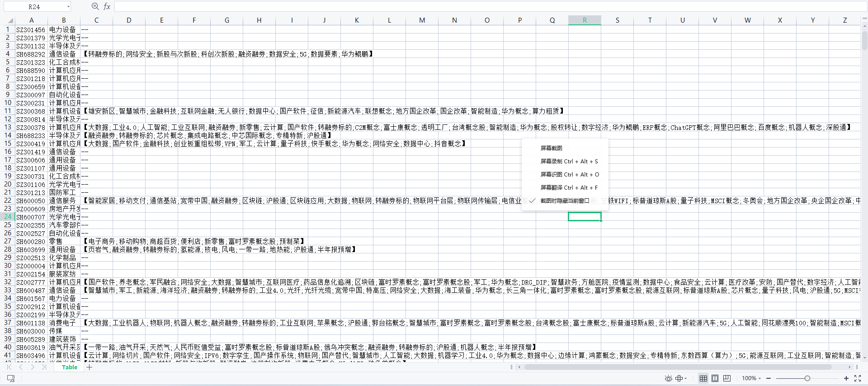This screenshot has width=868, height=386.
Task: Open the zoom formula-bar magnifier icon
Action: pyautogui.click(x=95, y=6)
